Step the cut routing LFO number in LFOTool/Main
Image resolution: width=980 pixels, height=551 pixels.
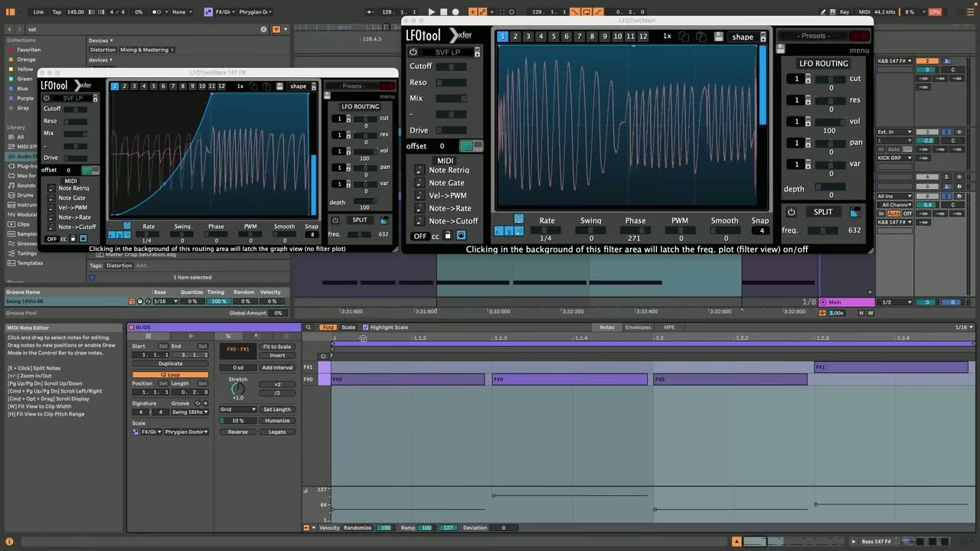[808, 79]
